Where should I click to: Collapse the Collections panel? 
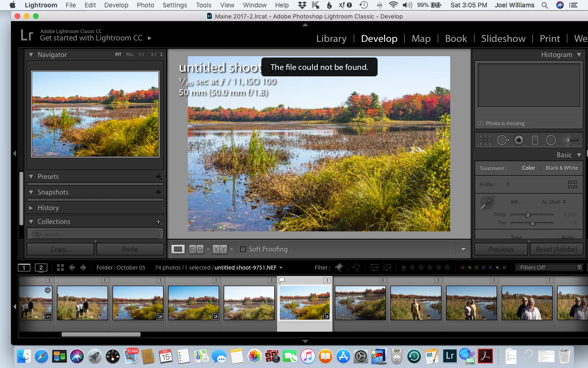(x=31, y=222)
